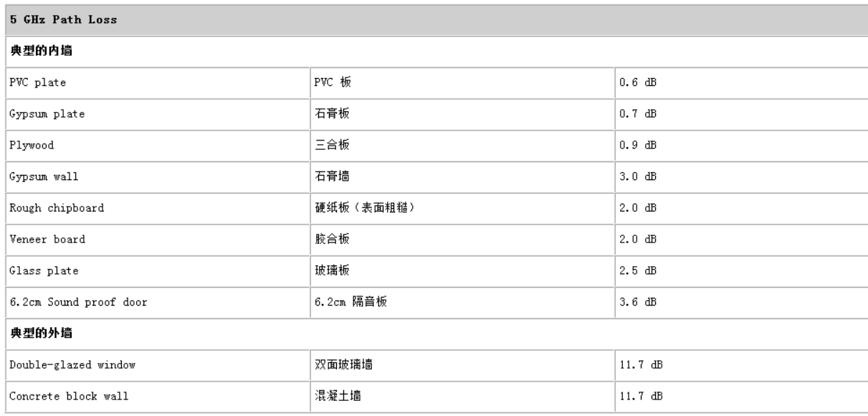868x416 pixels.
Task: Select the 3.0 dB value
Action: 638,176
